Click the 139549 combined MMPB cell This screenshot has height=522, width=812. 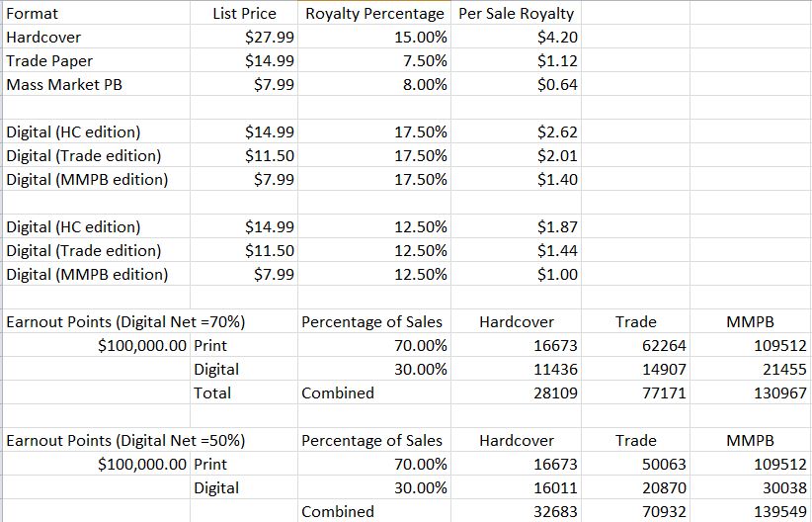tap(751, 511)
